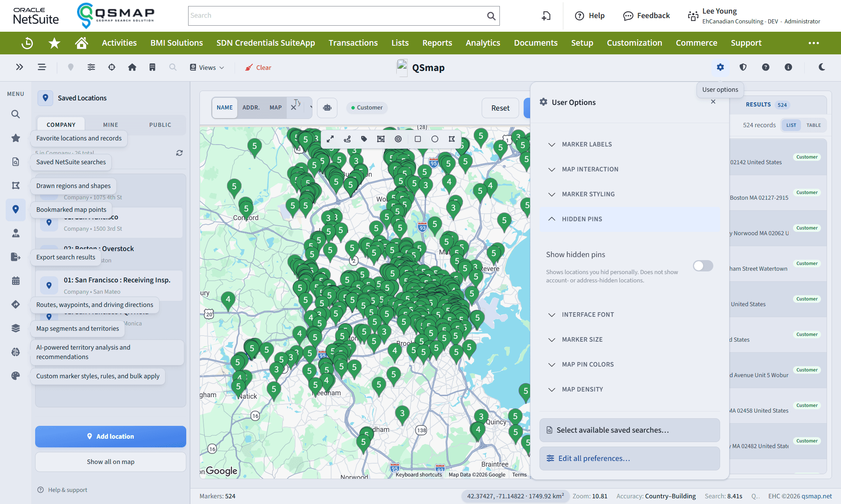Click the map fullscreen expand icon
Viewport: 841px width, 504px height.
(x=330, y=139)
